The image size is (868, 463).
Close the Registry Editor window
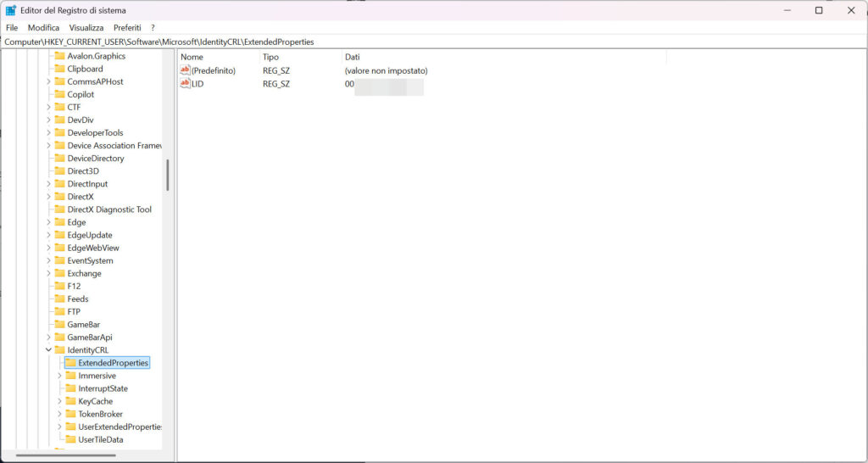point(851,10)
